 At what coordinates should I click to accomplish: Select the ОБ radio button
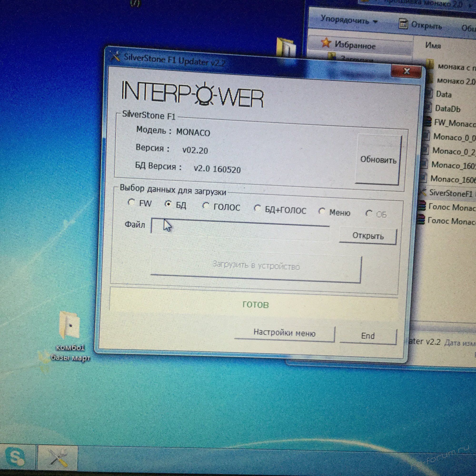(369, 213)
